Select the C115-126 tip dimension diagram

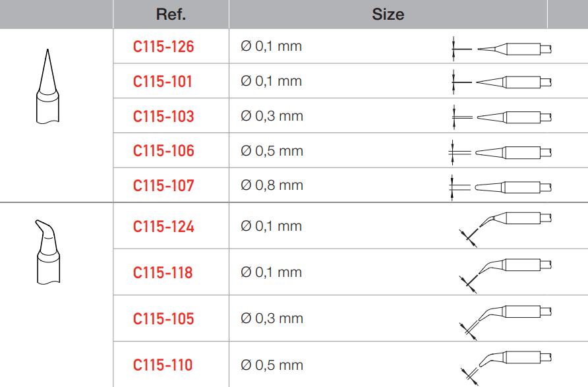point(502,49)
